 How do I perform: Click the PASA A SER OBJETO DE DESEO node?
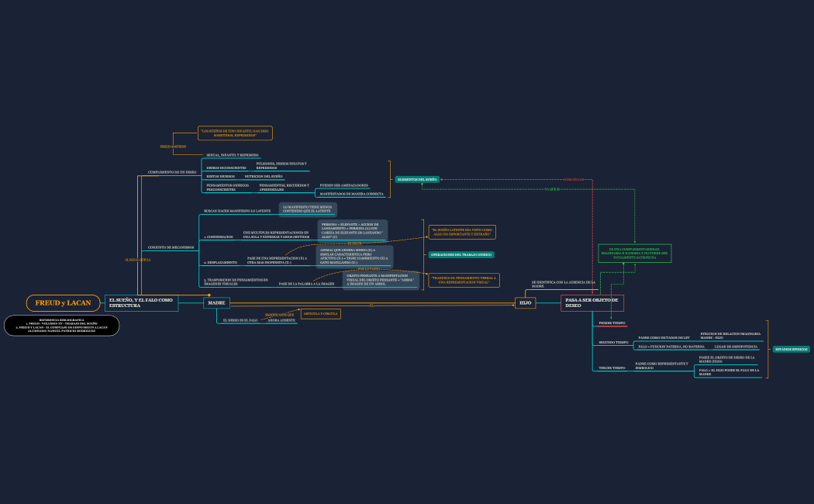pos(592,303)
